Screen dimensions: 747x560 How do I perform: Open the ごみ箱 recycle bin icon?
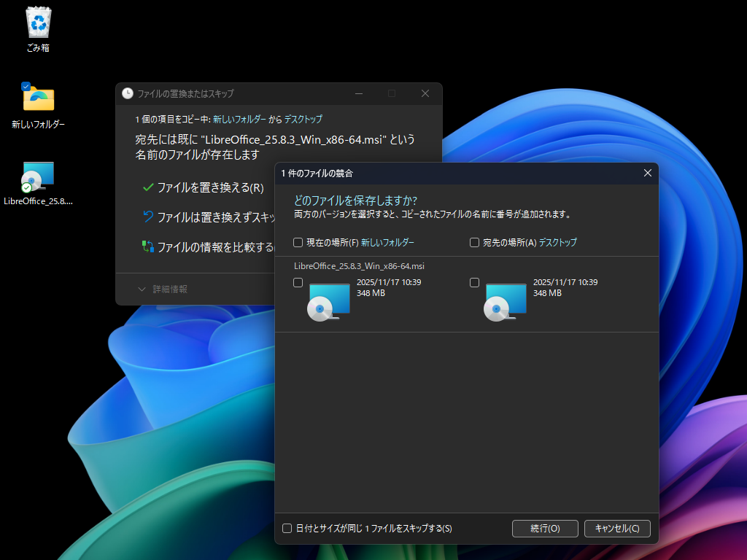tap(38, 29)
